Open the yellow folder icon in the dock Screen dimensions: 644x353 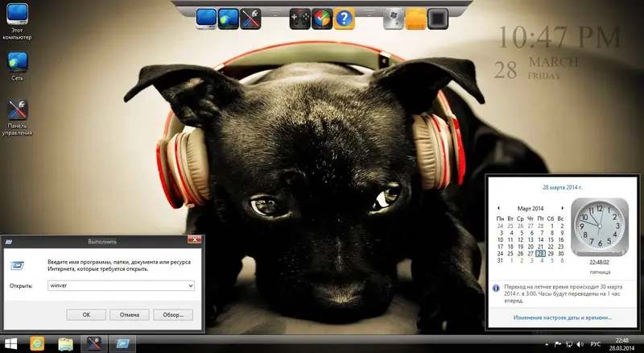[416, 19]
